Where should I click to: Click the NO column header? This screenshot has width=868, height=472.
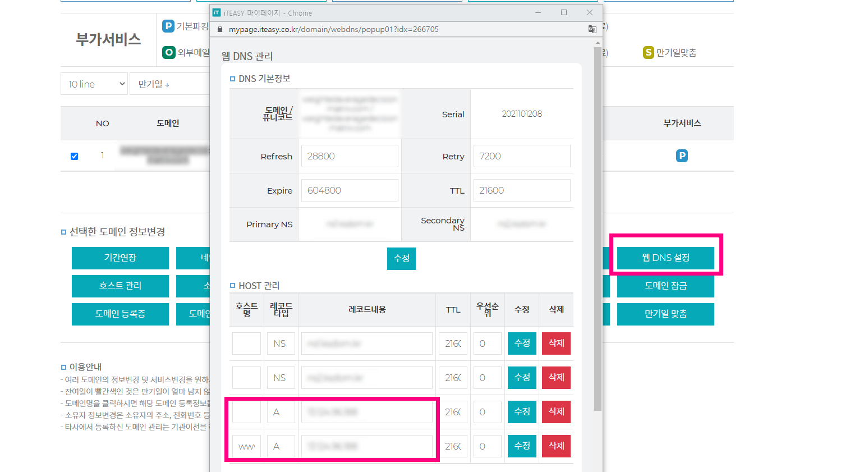(x=103, y=123)
